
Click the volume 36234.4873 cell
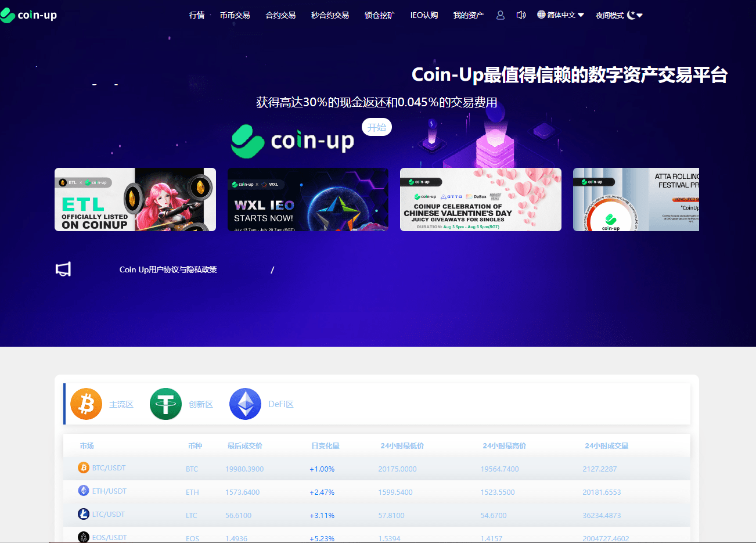pos(602,515)
